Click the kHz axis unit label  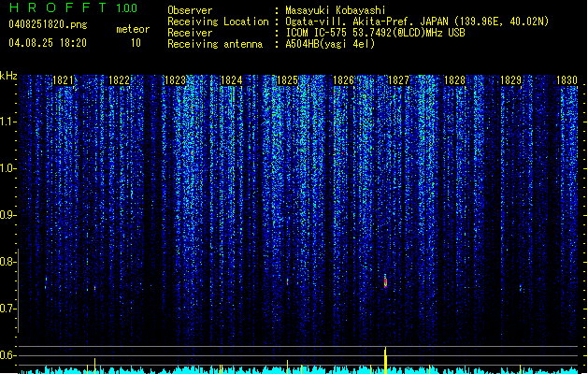pyautogui.click(x=8, y=76)
